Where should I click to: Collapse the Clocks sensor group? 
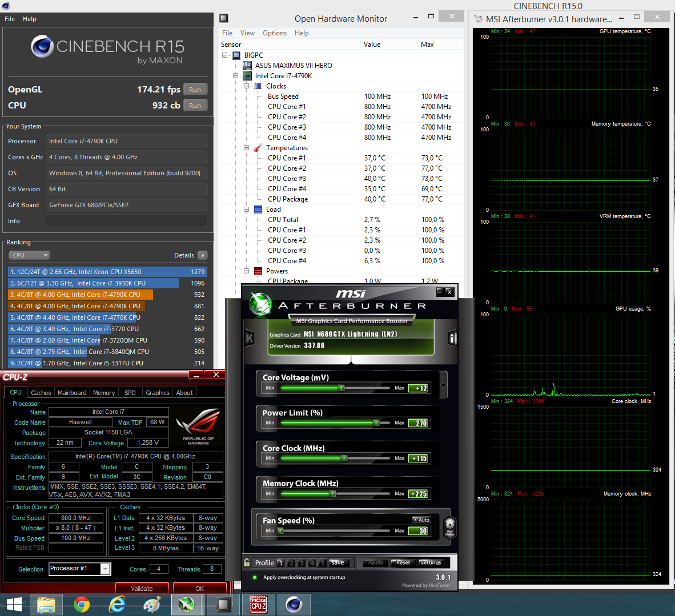click(x=246, y=86)
